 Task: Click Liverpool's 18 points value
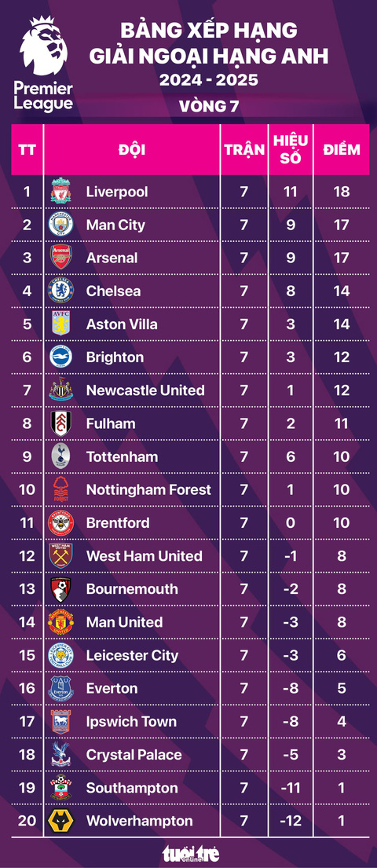click(342, 192)
